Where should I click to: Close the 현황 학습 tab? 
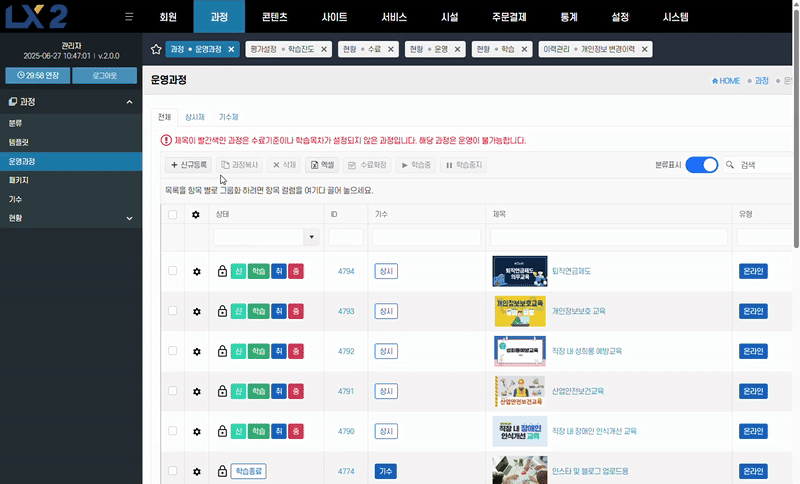(x=524, y=49)
